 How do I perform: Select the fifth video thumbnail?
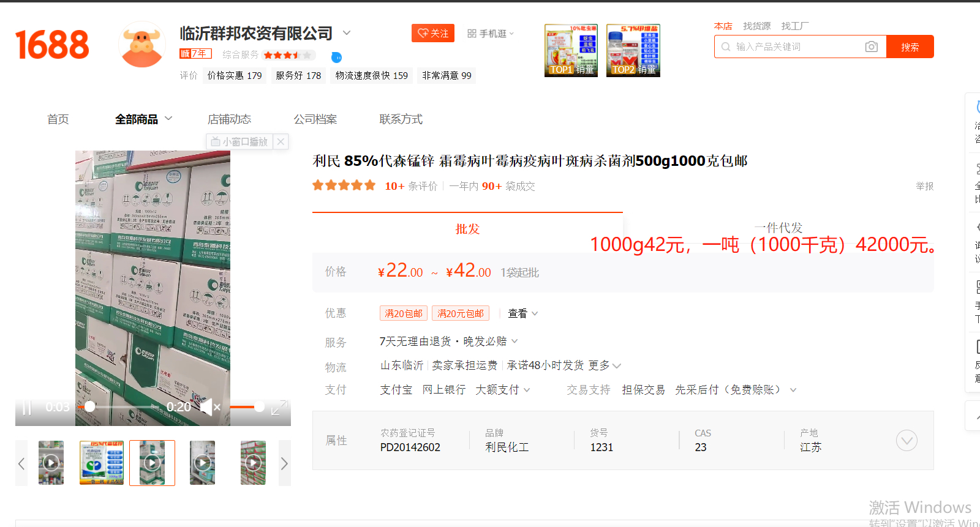click(x=253, y=463)
